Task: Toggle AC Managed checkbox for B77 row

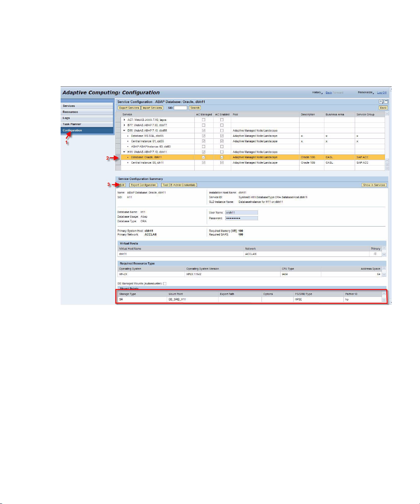Action: 204,125
